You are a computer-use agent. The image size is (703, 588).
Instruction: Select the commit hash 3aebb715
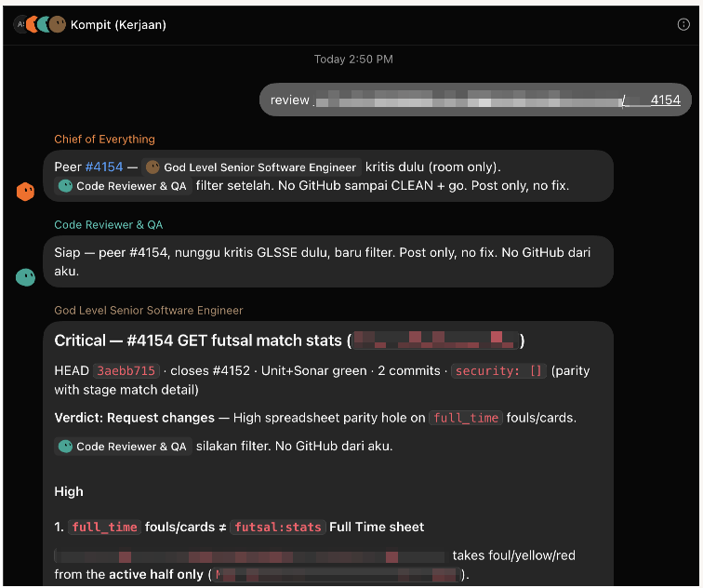[x=126, y=371]
